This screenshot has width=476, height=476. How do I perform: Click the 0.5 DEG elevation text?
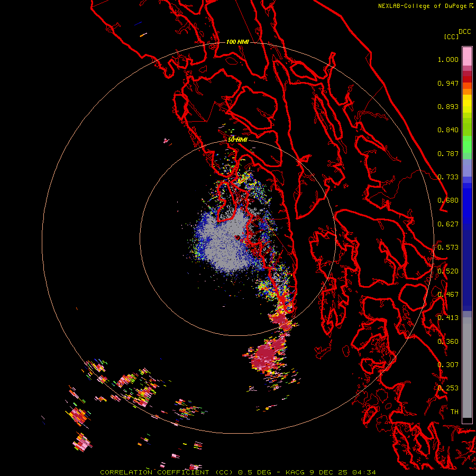(x=255, y=472)
